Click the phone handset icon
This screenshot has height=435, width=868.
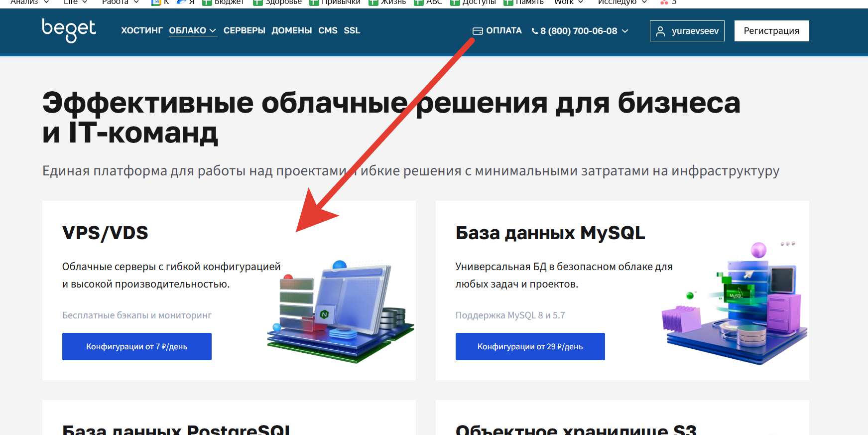coord(535,31)
